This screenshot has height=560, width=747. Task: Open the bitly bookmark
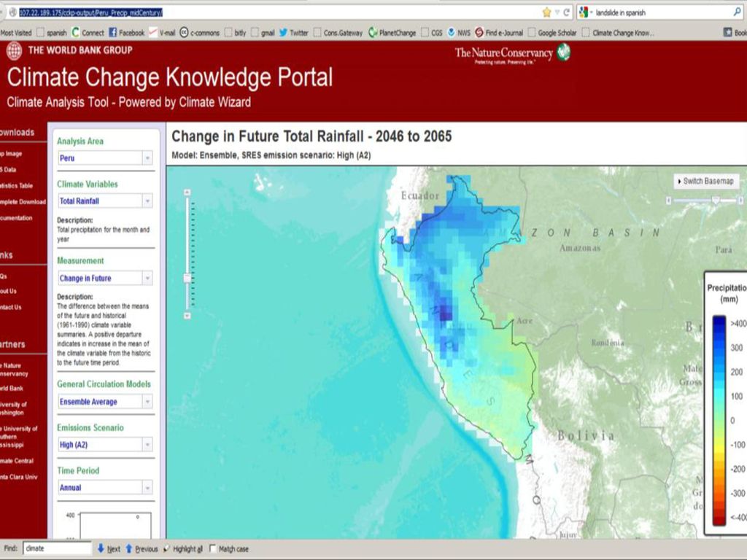click(236, 32)
